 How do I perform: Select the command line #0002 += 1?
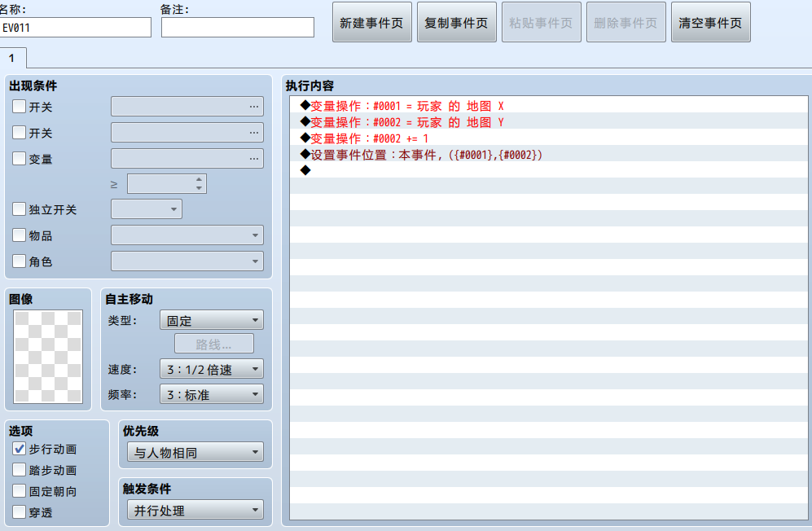[x=549, y=138]
